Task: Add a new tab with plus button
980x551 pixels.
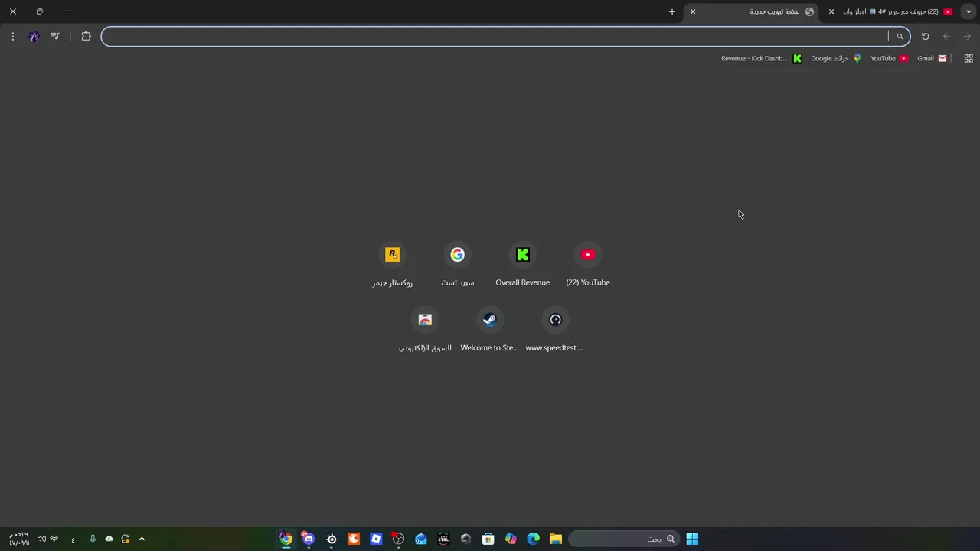Action: [672, 11]
